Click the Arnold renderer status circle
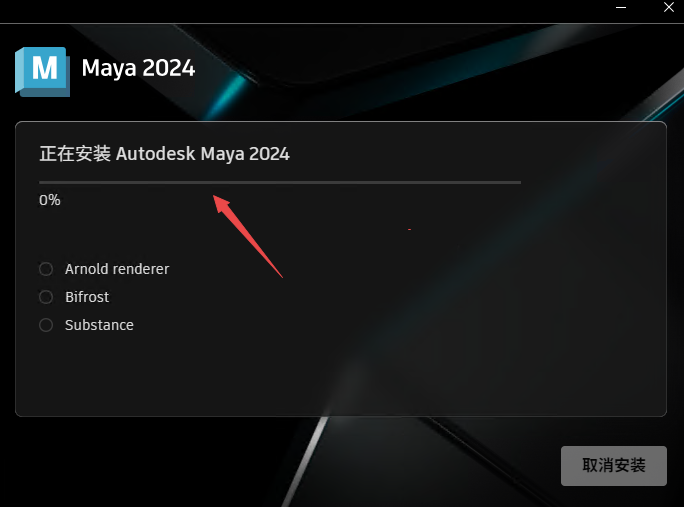 [46, 269]
